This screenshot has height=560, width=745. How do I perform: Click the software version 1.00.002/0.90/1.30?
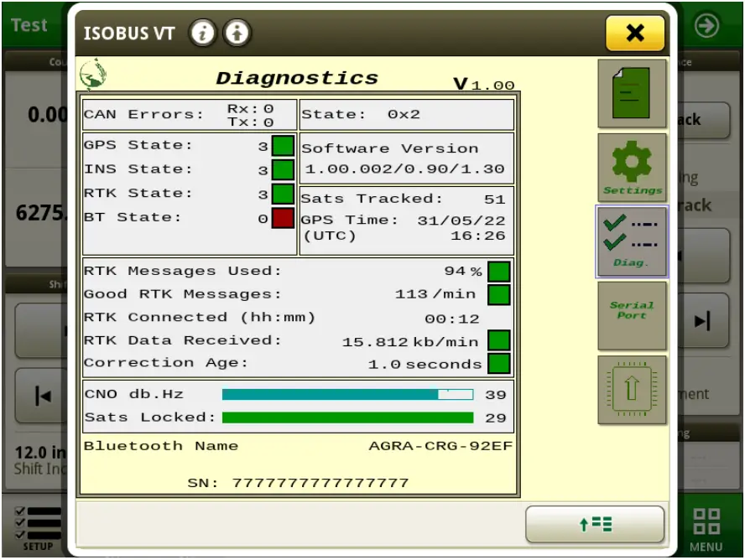point(405,169)
